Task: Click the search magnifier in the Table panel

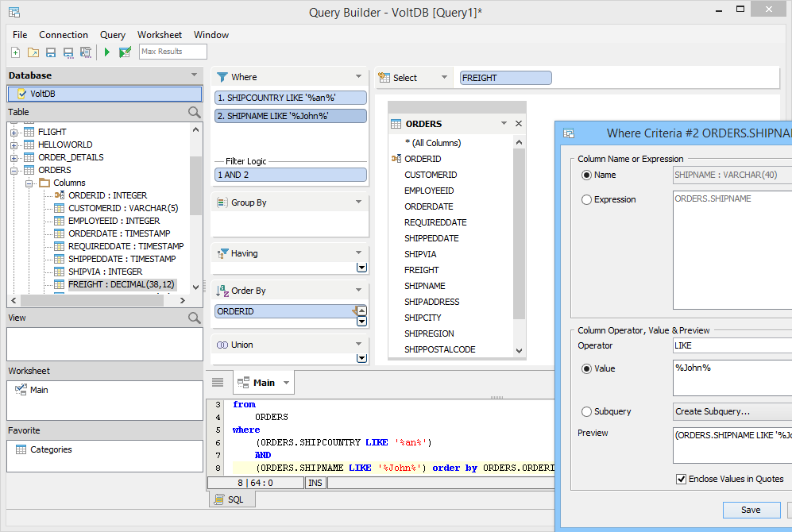Action: click(x=195, y=112)
